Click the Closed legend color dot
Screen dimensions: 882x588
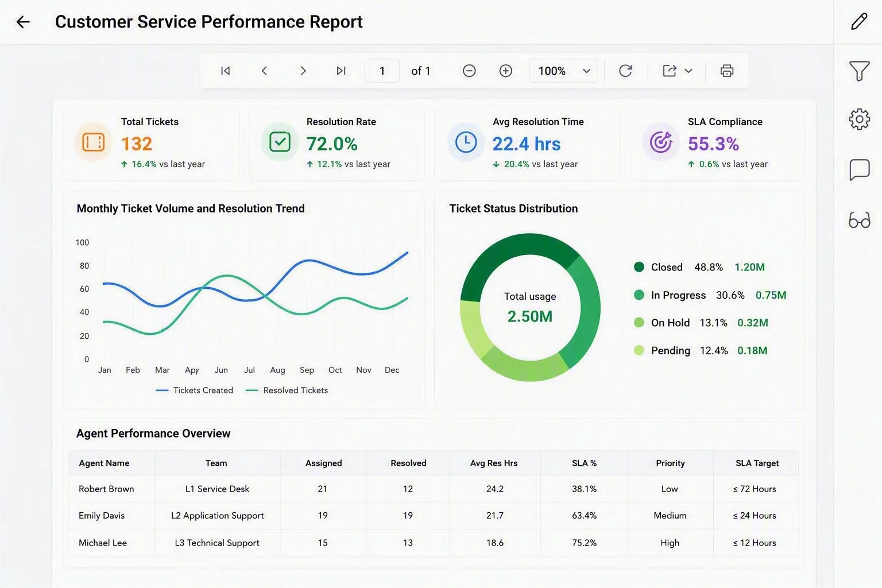(639, 267)
